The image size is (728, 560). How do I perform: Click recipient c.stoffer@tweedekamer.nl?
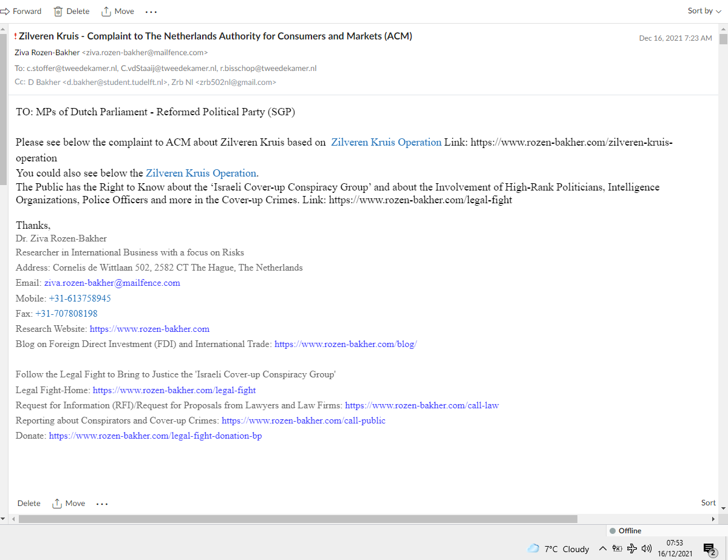pyautogui.click(x=72, y=68)
